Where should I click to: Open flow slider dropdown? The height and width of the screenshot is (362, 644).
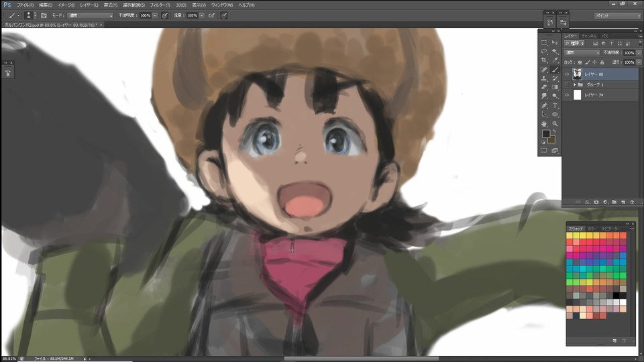202,15
